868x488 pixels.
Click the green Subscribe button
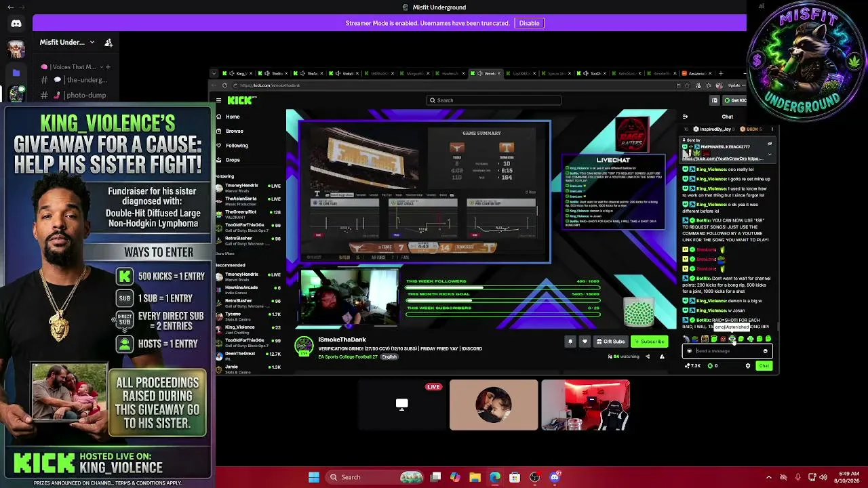649,342
